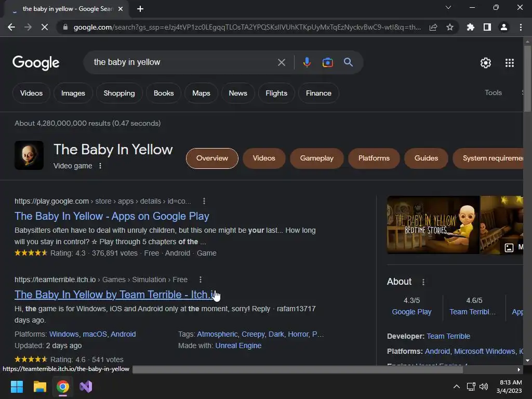Select the System requirements chip
The image size is (532, 399).
tap(488, 158)
